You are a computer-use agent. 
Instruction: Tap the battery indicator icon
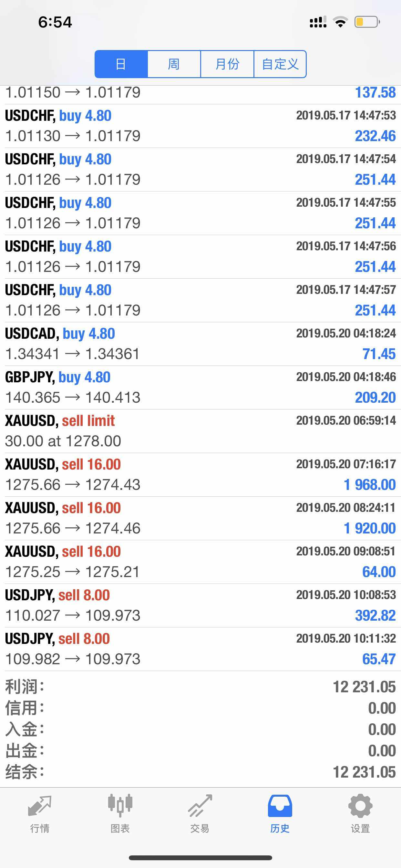pyautogui.click(x=367, y=22)
